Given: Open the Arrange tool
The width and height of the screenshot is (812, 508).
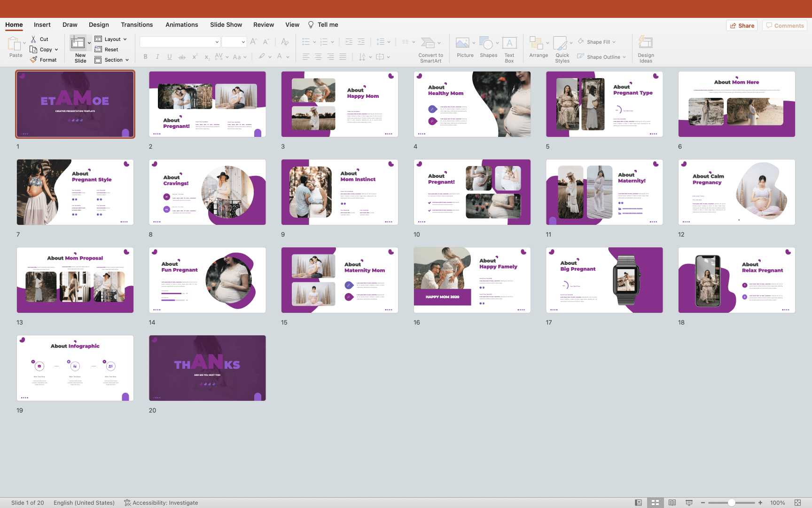Looking at the screenshot, I should click(536, 44).
